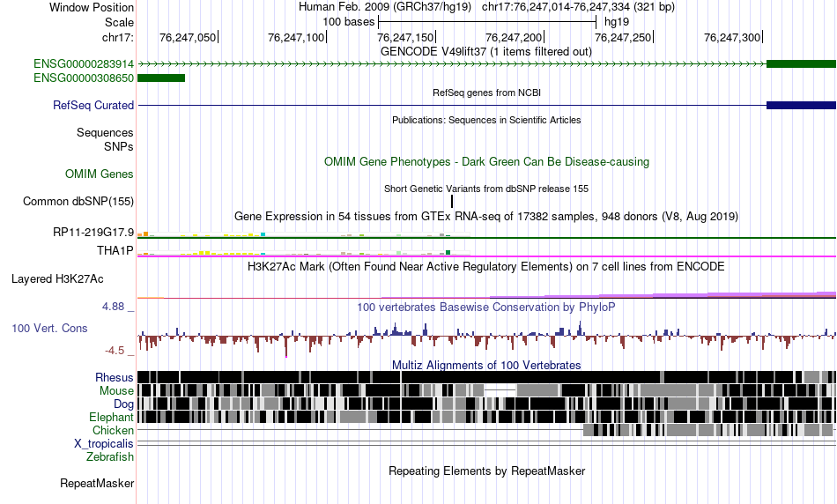The width and height of the screenshot is (837, 504).
Task: Open Repeating Elements by RepeatMasker title
Action: pos(486,471)
